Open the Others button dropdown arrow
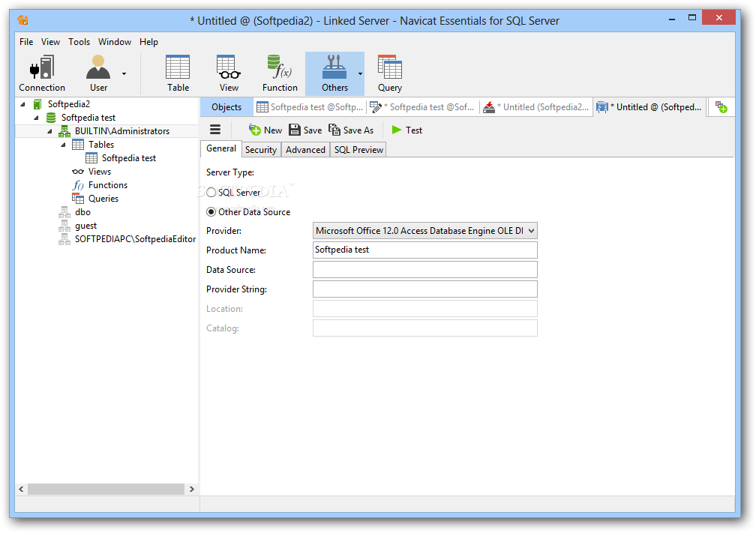This screenshot has width=756, height=533. (360, 73)
